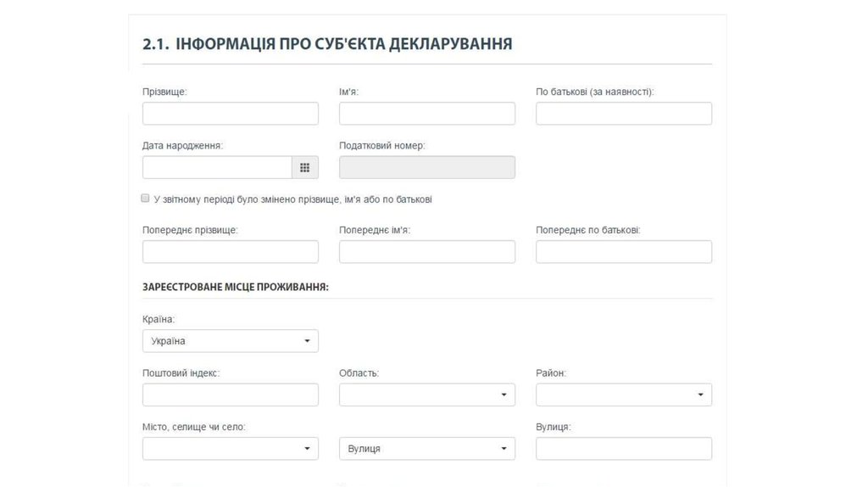The image size is (868, 487).
Task: Click the По батькові (за наявності) field
Action: pos(624,114)
